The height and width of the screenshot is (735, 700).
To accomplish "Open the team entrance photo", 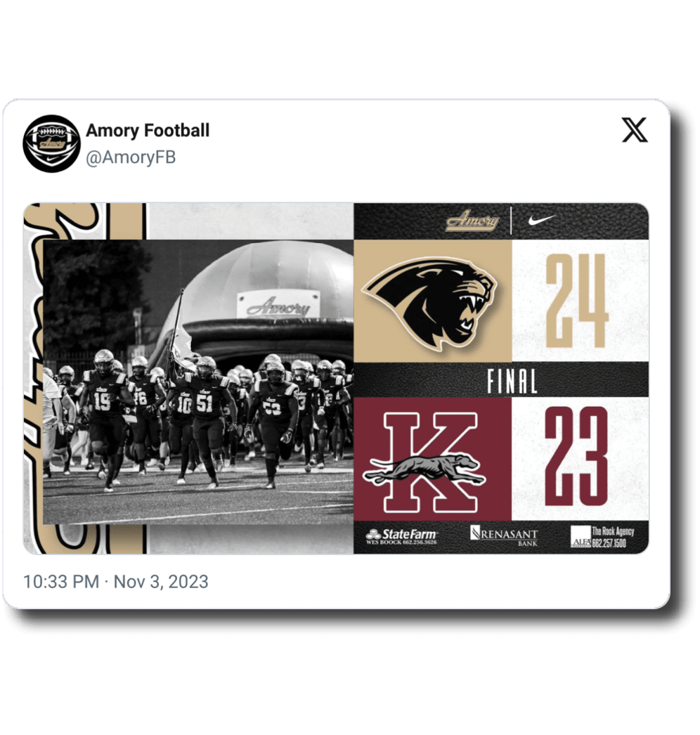I will coord(198,382).
